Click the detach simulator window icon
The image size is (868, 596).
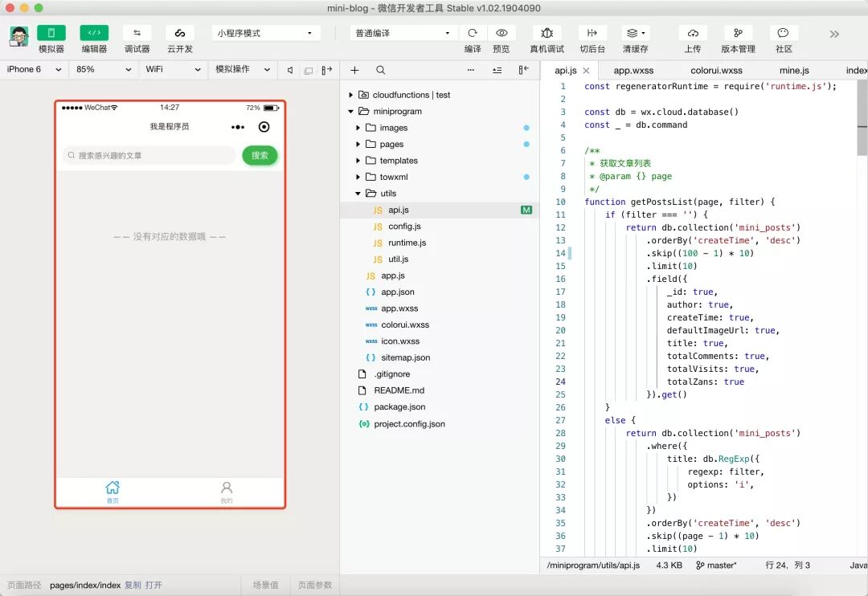tap(309, 70)
